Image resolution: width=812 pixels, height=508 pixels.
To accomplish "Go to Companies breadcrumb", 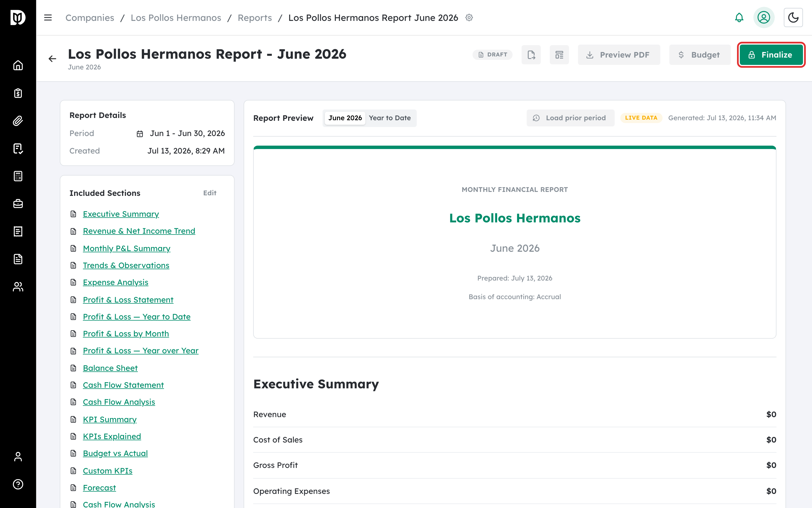I will coord(90,17).
